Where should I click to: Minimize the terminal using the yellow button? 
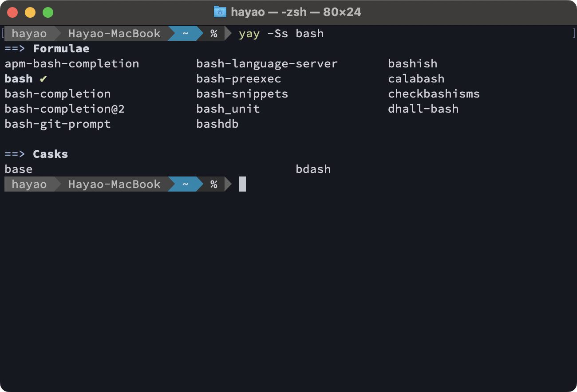coord(30,12)
